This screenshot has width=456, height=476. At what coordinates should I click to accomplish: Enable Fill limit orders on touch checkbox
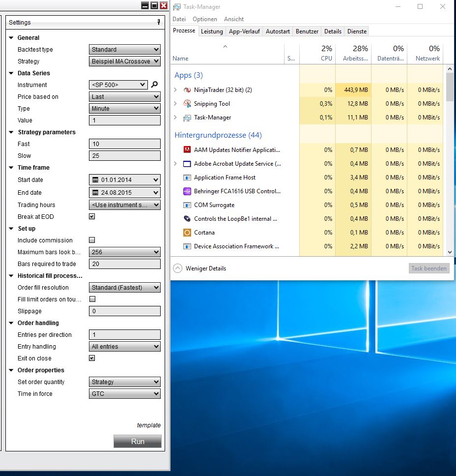(92, 299)
